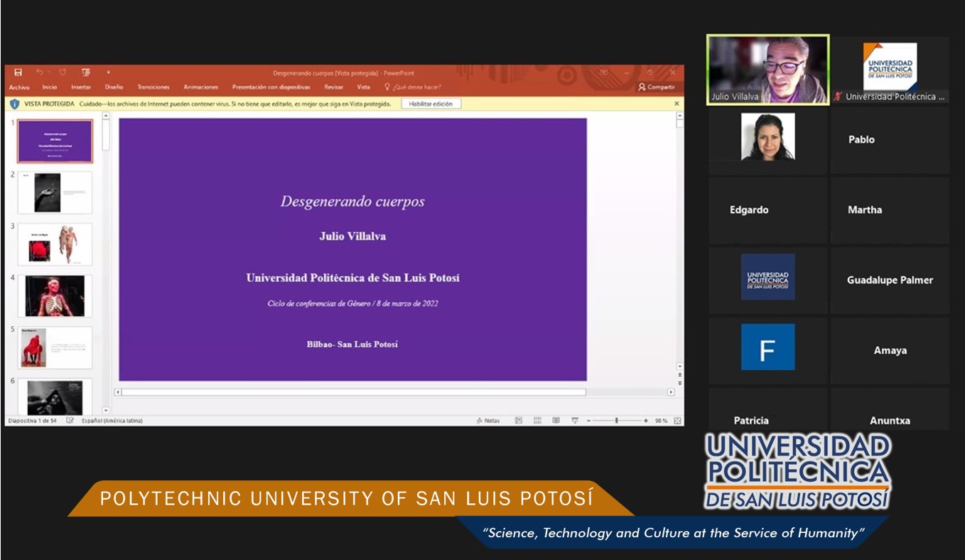Select slide 6 thumbnail

(x=55, y=397)
